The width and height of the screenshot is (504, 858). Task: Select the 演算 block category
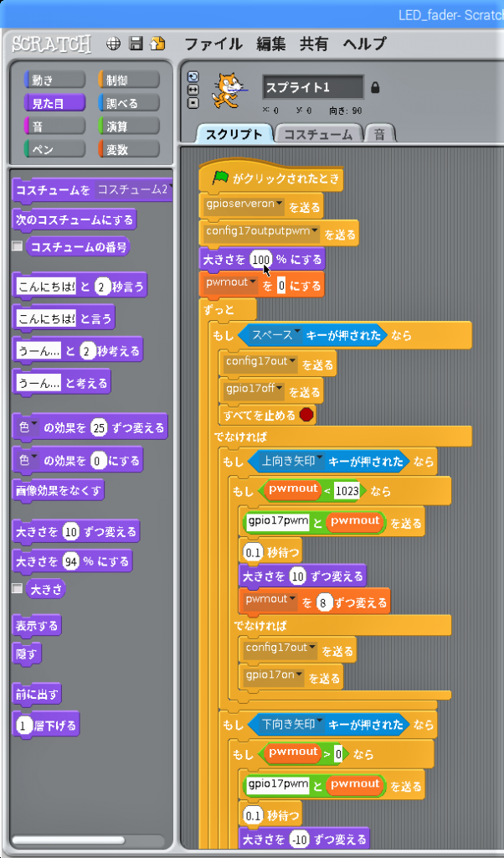[129, 126]
